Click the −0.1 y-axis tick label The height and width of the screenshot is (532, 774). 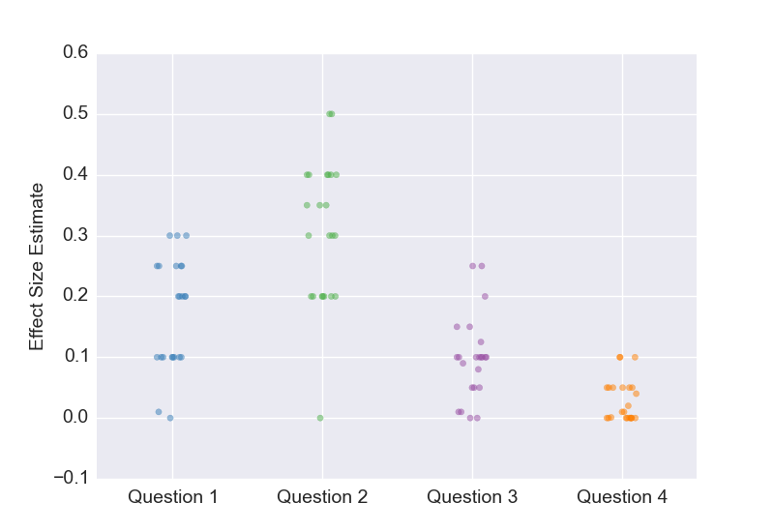coord(71,478)
